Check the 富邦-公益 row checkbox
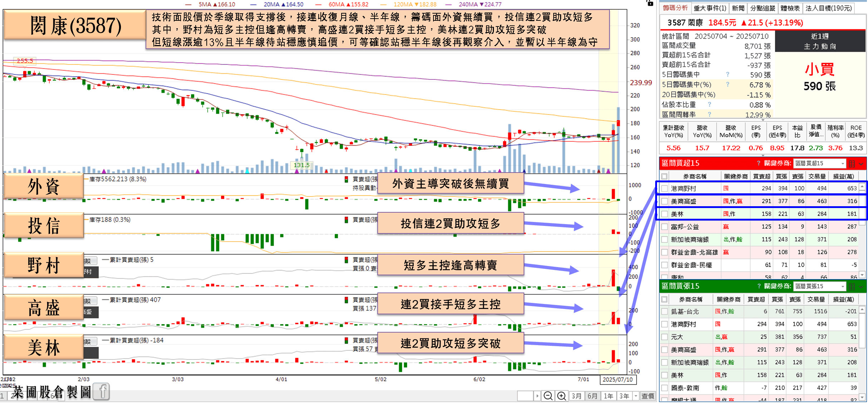 pyautogui.click(x=665, y=227)
